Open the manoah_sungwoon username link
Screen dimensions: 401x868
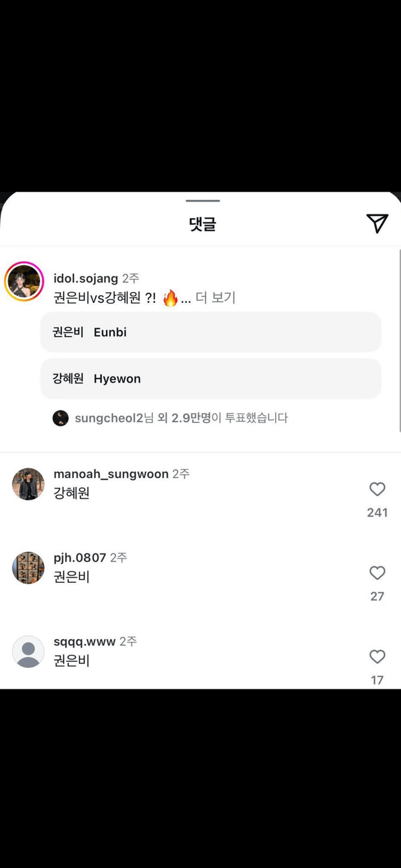coord(111,474)
